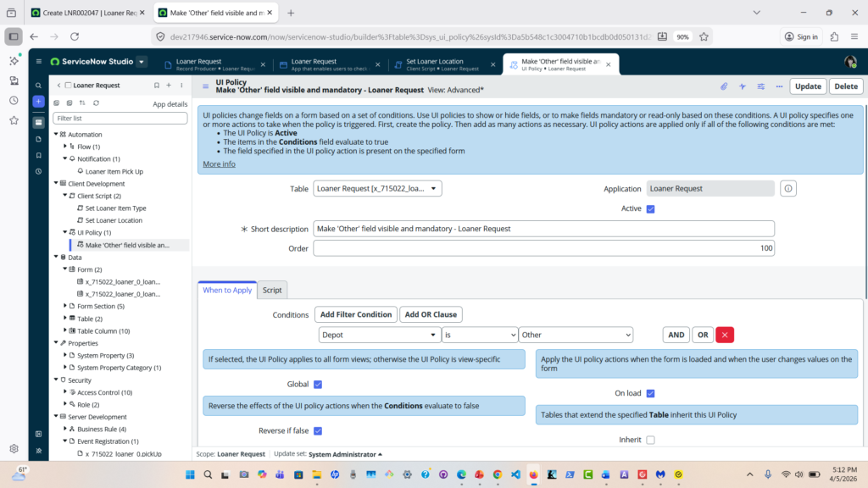Click the personalize form settings icon
Screen dimensions: 868x488
click(760, 86)
